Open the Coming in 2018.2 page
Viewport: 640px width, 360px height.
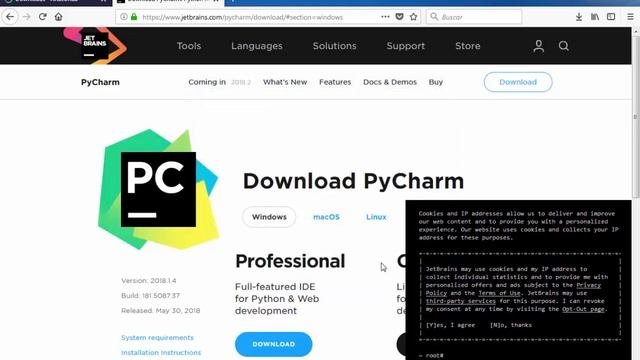pos(220,82)
